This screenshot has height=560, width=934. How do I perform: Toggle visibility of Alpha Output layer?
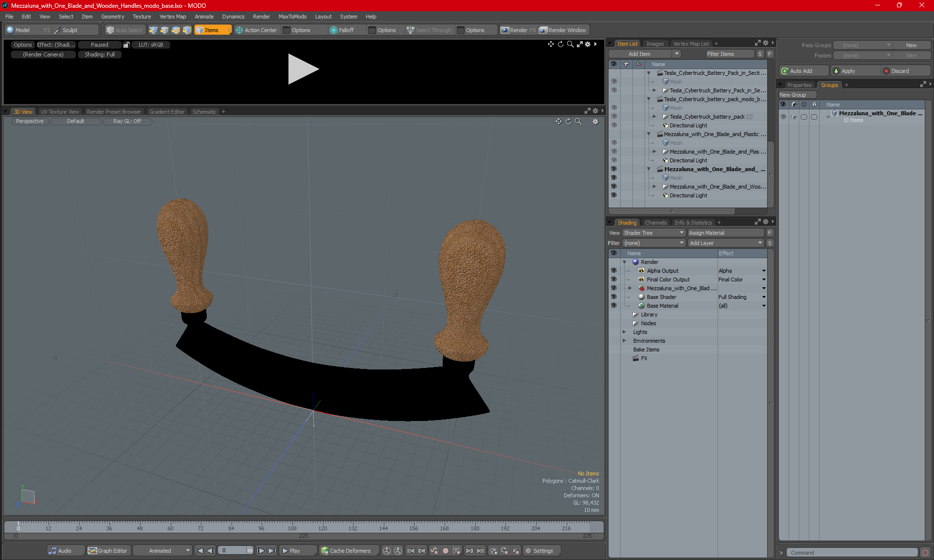(613, 271)
